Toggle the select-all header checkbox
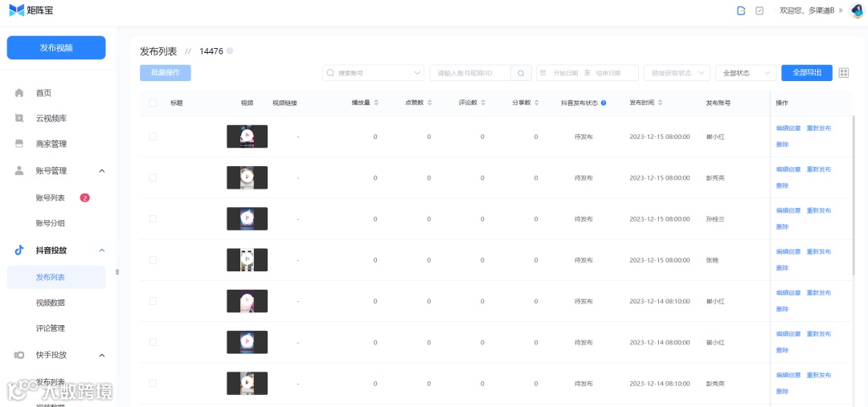This screenshot has height=407, width=868. pos(153,103)
